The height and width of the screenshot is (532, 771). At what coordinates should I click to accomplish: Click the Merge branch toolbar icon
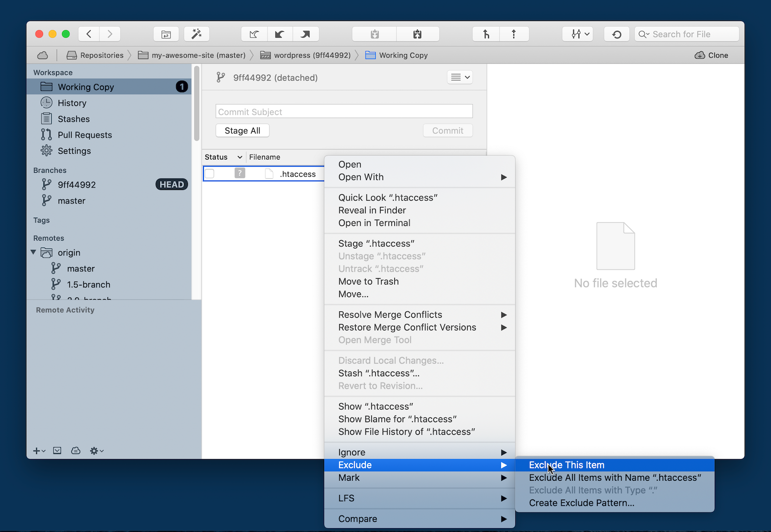[x=486, y=34]
